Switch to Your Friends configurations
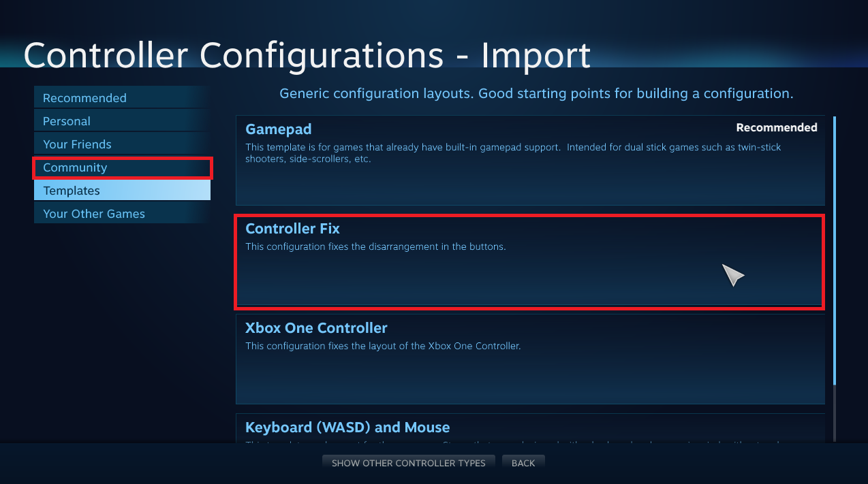The width and height of the screenshot is (868, 484). click(x=77, y=144)
